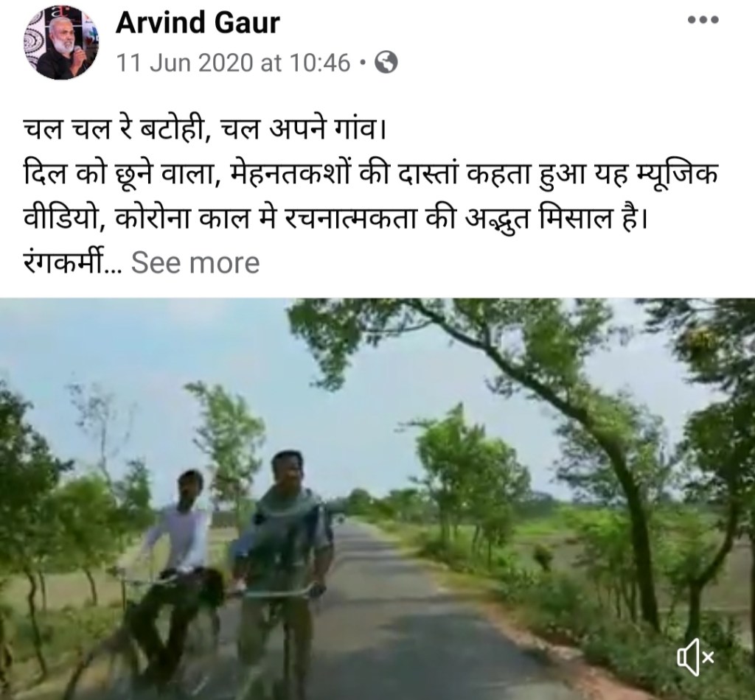
Task: Click the first caption line चल चल रे बटोही
Action: click(204, 130)
